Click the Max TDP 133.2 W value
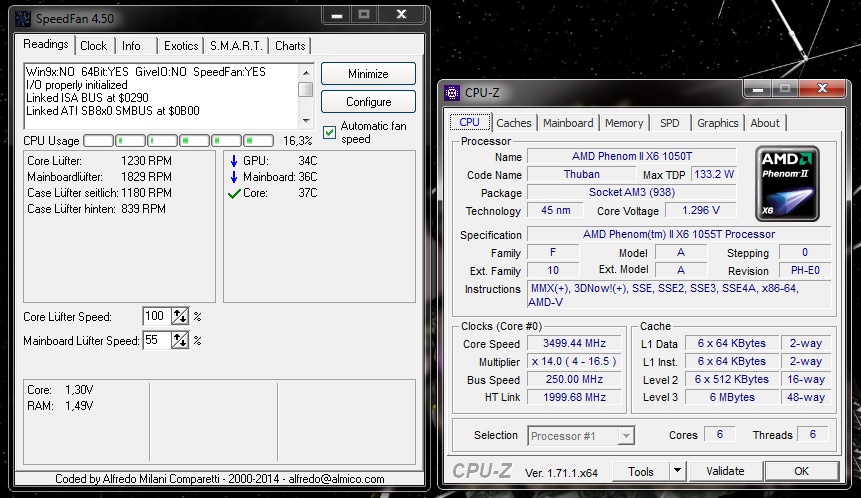This screenshot has width=861, height=498. (714, 174)
